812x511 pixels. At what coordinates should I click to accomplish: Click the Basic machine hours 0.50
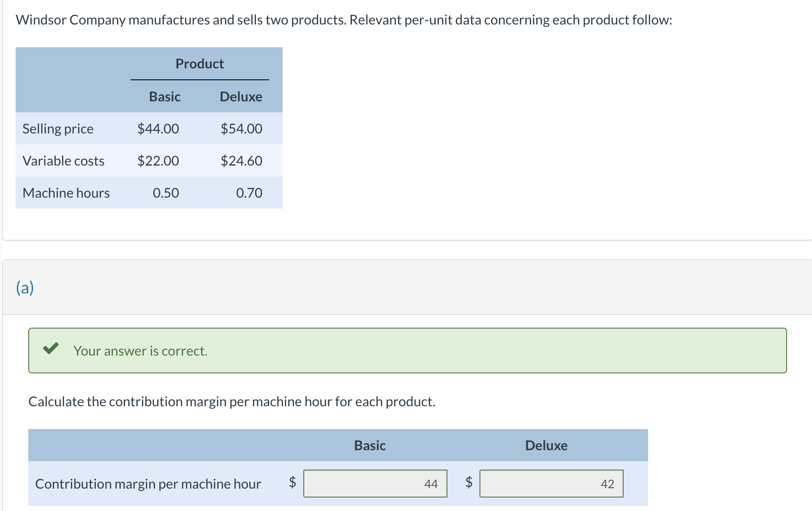click(166, 193)
